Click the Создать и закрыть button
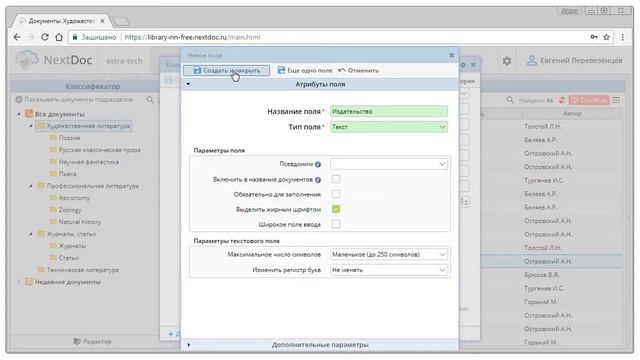This screenshot has height=360, width=640. tap(226, 70)
